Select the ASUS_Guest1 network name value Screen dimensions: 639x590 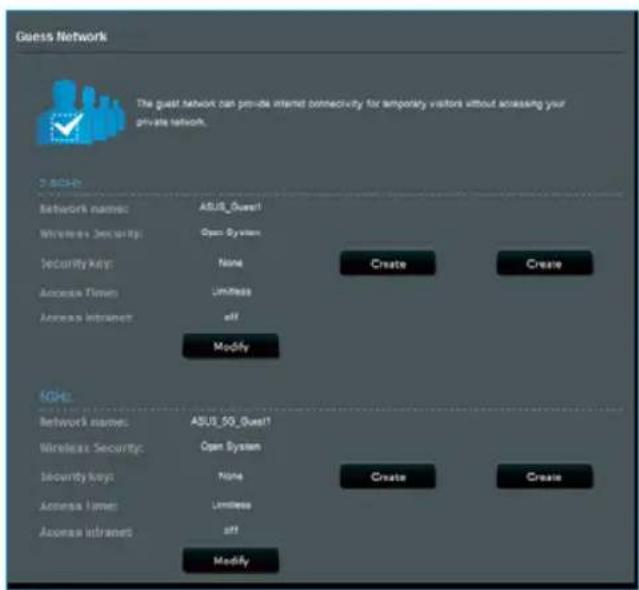(230, 207)
